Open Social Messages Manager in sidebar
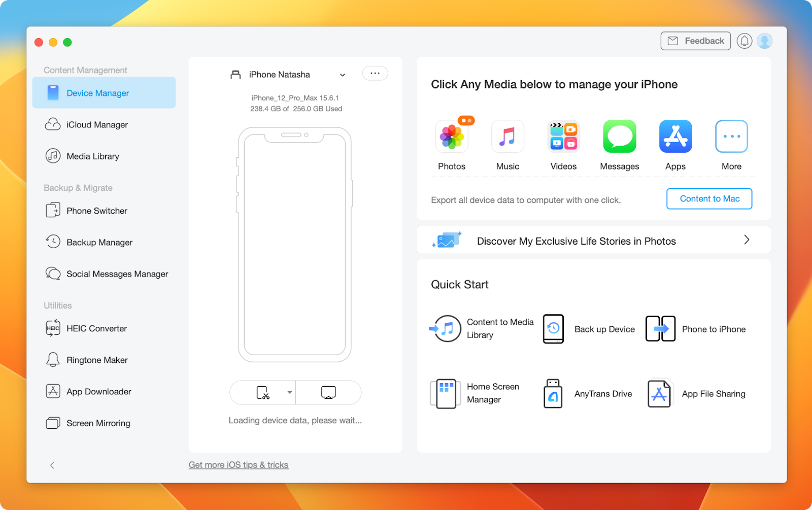The width and height of the screenshot is (812, 510). click(x=104, y=274)
